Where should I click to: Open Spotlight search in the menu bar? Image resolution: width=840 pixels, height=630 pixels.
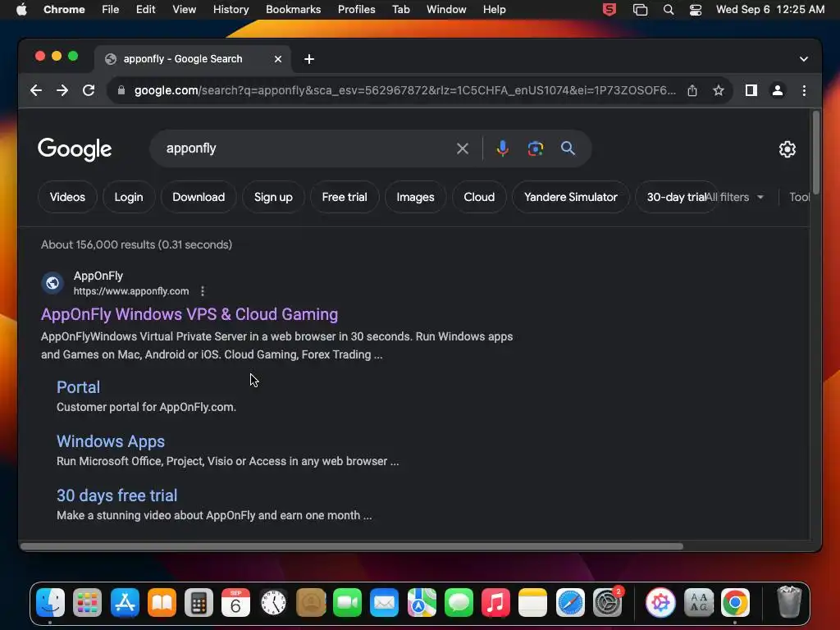click(668, 10)
